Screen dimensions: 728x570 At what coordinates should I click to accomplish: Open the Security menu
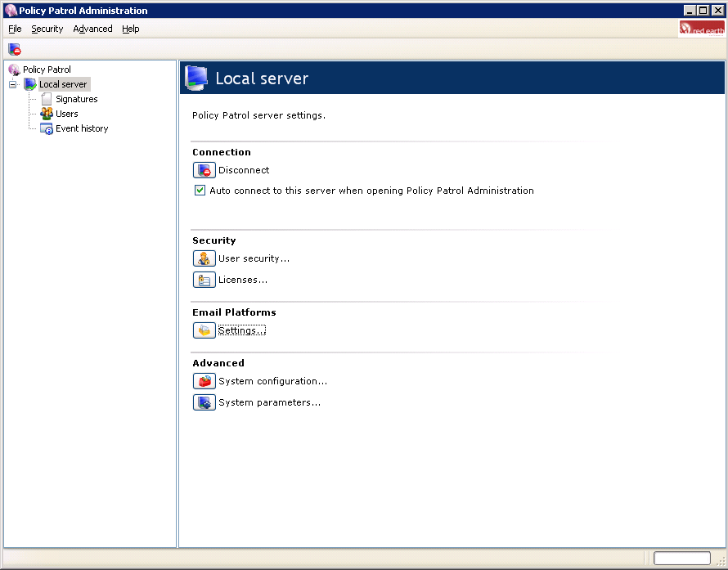tap(47, 29)
